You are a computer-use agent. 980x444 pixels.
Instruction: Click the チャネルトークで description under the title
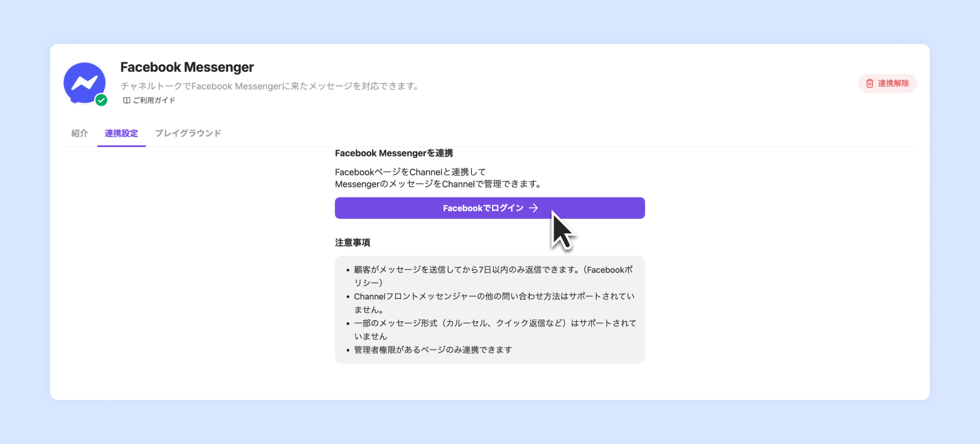[x=269, y=86]
